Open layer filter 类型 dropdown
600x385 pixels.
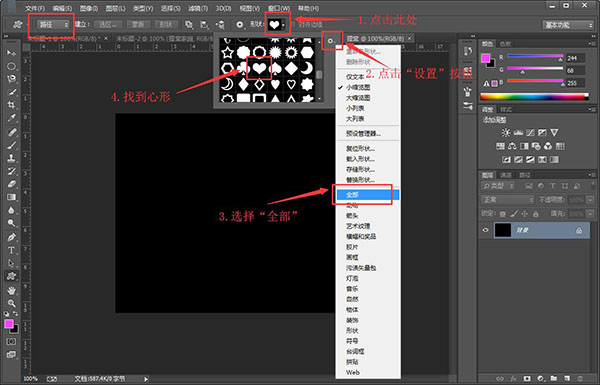[498, 186]
